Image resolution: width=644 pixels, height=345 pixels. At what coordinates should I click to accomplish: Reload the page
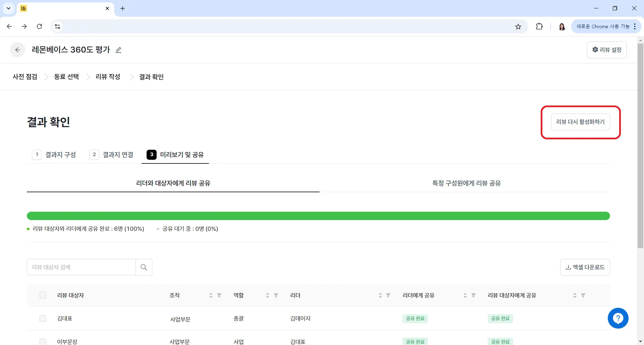coord(39,26)
